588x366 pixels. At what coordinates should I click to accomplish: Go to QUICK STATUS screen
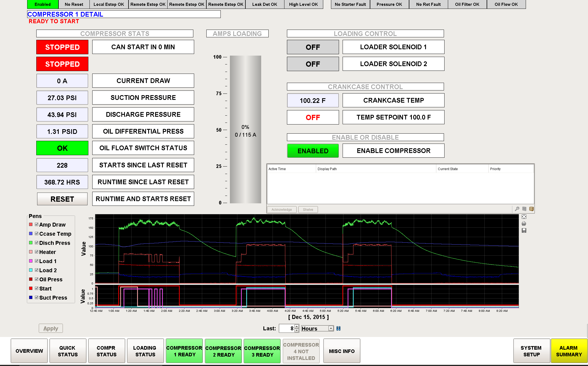coord(68,351)
